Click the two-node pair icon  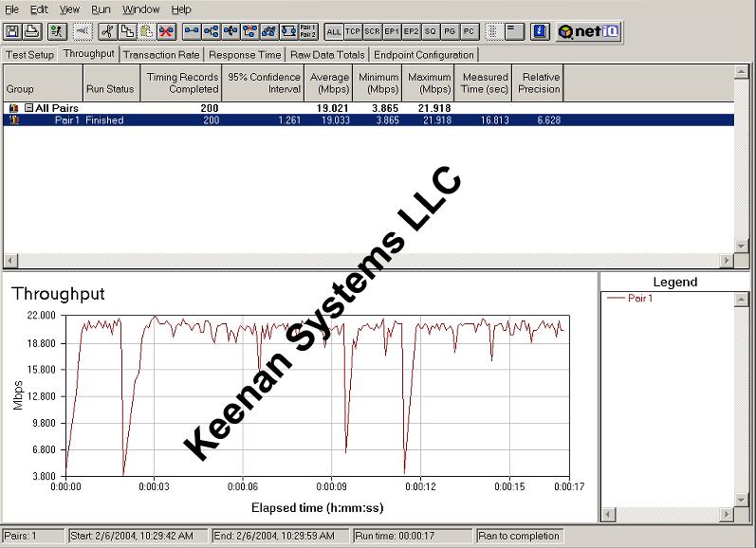point(192,32)
